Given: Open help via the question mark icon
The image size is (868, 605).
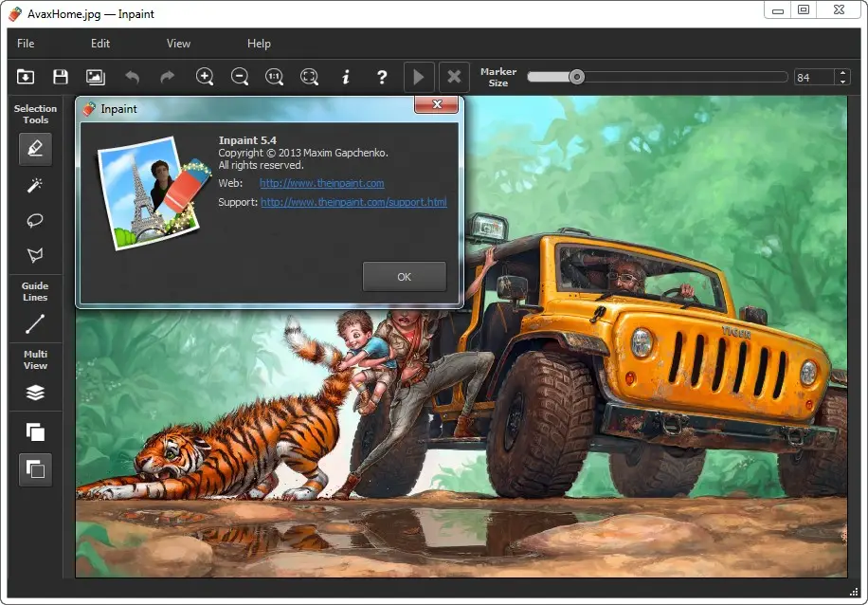Looking at the screenshot, I should pos(382,77).
